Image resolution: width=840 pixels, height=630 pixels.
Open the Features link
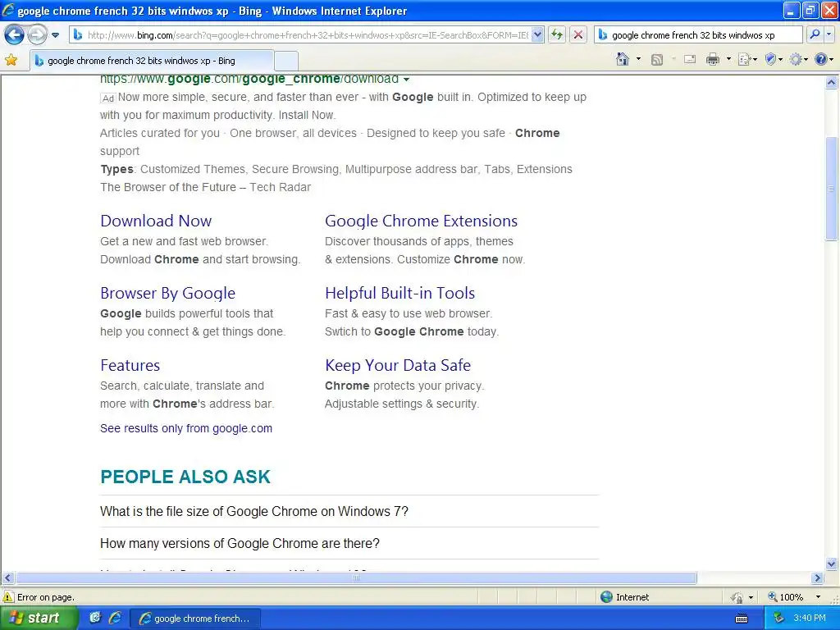(130, 365)
